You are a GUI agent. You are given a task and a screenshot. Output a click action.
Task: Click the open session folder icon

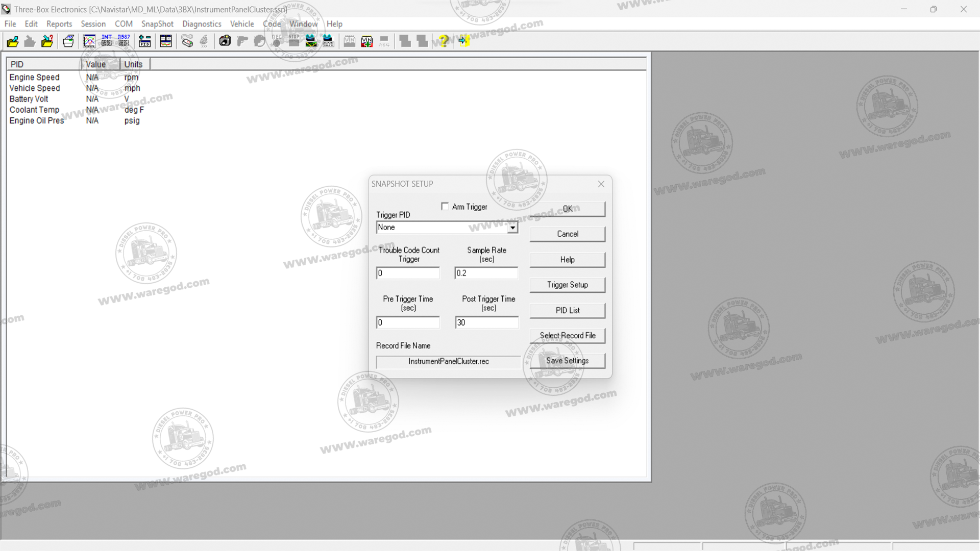pyautogui.click(x=13, y=41)
